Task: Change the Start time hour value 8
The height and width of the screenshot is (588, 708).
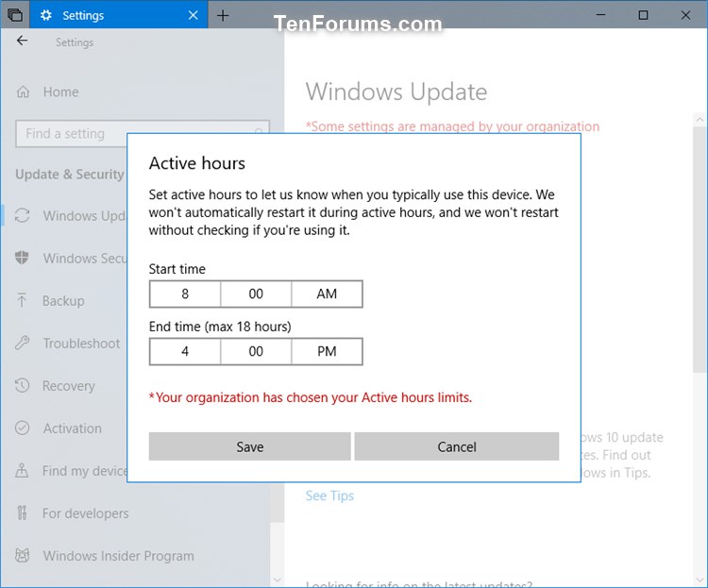Action: [185, 294]
